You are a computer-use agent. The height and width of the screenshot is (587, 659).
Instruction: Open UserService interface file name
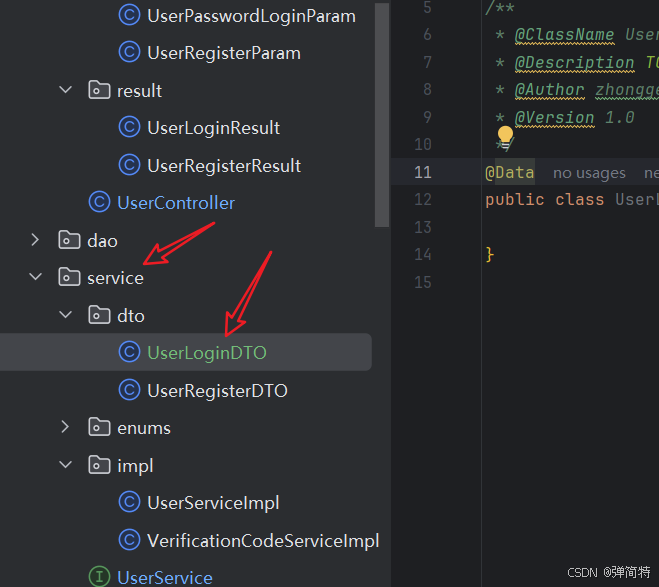click(x=165, y=578)
